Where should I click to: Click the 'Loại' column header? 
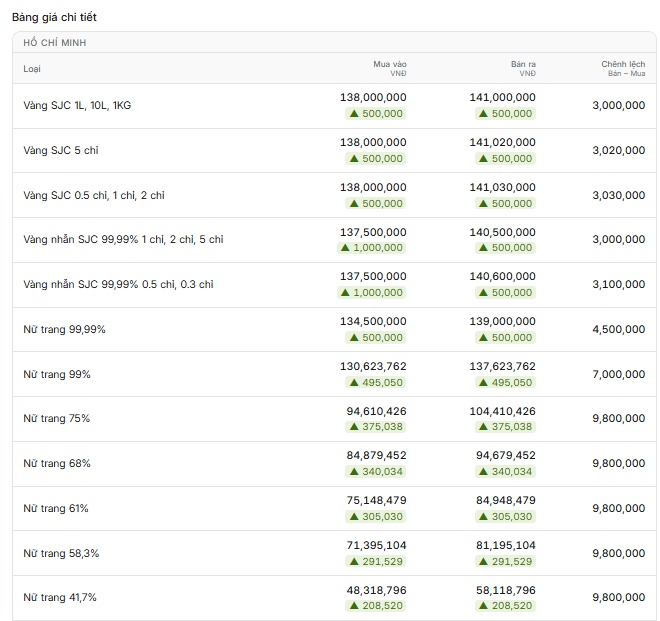click(32, 69)
